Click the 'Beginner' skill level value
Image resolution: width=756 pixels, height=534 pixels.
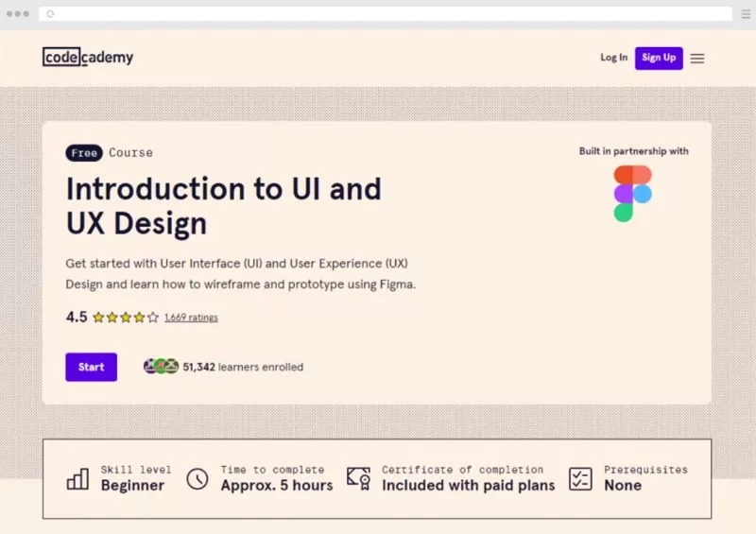click(132, 485)
